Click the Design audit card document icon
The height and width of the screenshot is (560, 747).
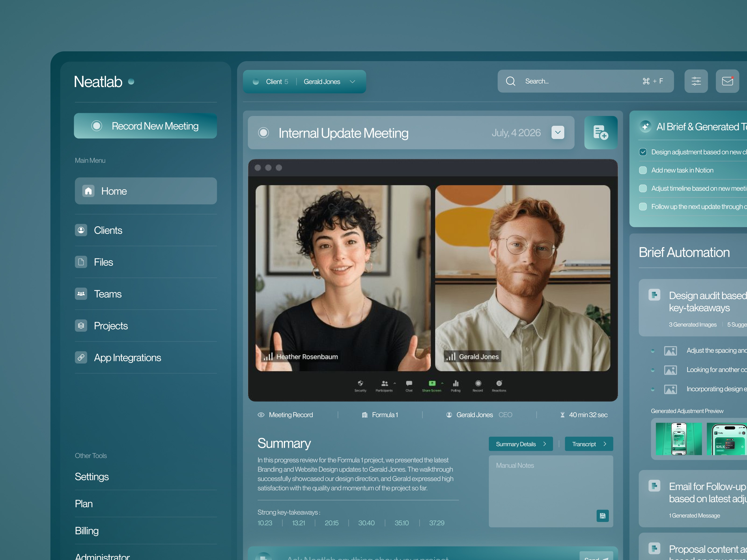click(x=655, y=295)
